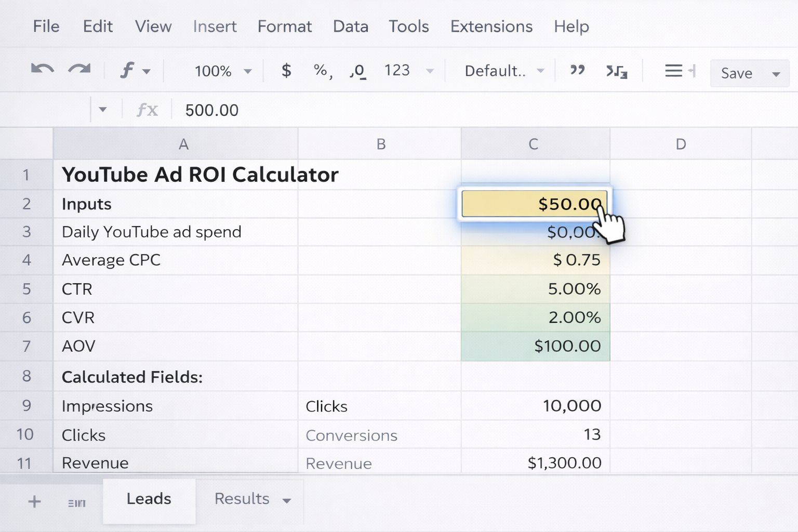Click the fx icon in formula bar
Image resolution: width=798 pixels, height=532 pixels.
(x=147, y=110)
